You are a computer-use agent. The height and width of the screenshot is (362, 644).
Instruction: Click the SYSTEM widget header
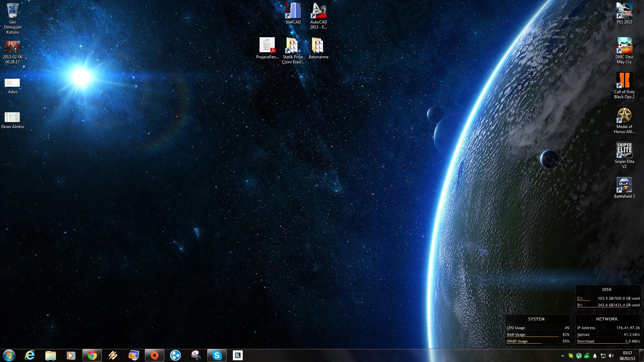(x=536, y=319)
